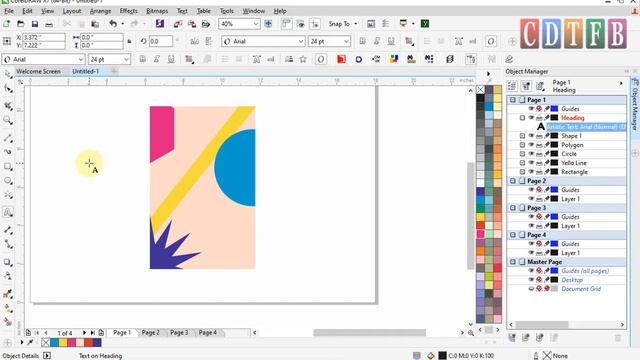Image resolution: width=640 pixels, height=360 pixels.
Task: Click New Layer button in Object Manager
Action: (x=512, y=338)
